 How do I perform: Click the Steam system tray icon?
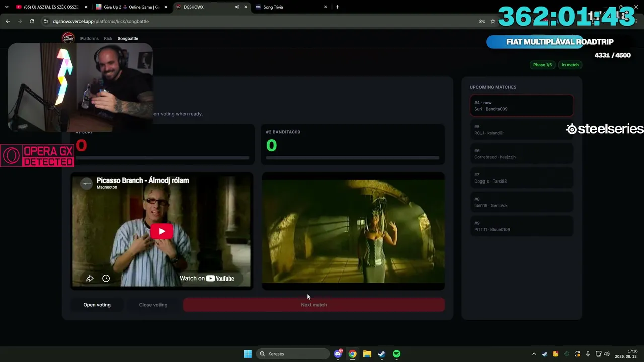click(x=545, y=354)
